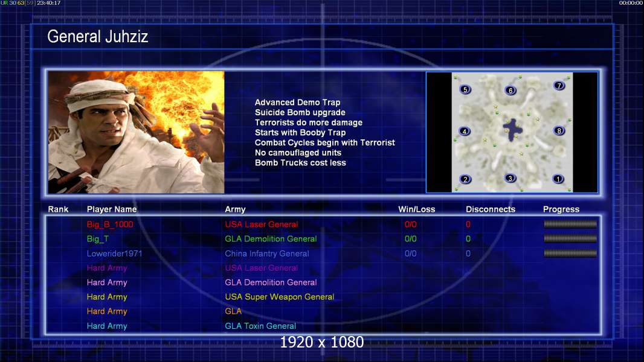This screenshot has height=362, width=644.
Task: Click the orange GLA army entry
Action: click(233, 311)
